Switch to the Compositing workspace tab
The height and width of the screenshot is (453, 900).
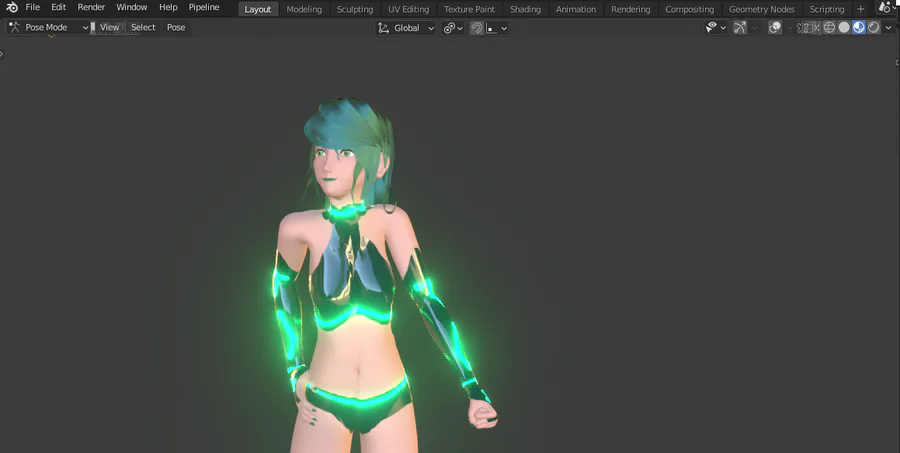pos(689,9)
